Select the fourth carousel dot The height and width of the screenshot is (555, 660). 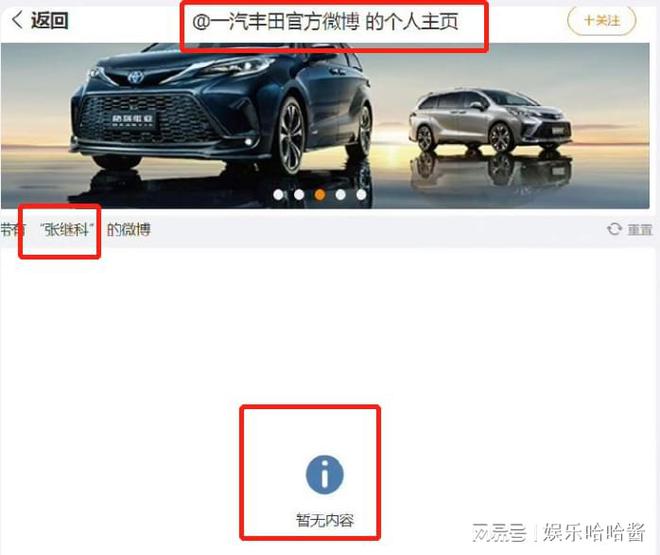pos(341,194)
